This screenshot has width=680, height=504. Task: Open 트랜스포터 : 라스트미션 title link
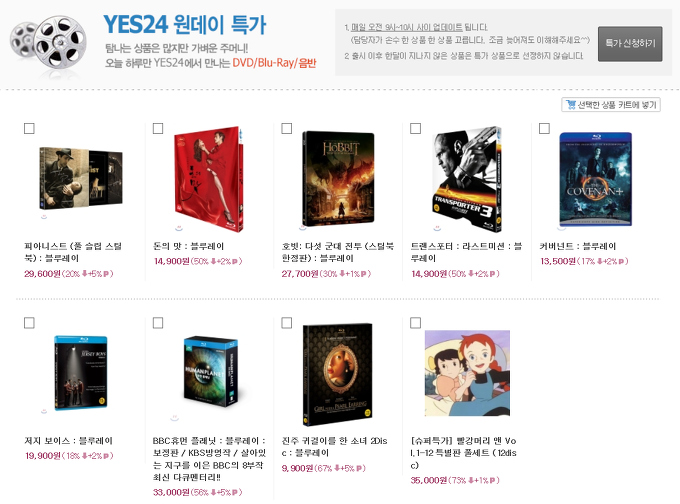click(x=466, y=252)
